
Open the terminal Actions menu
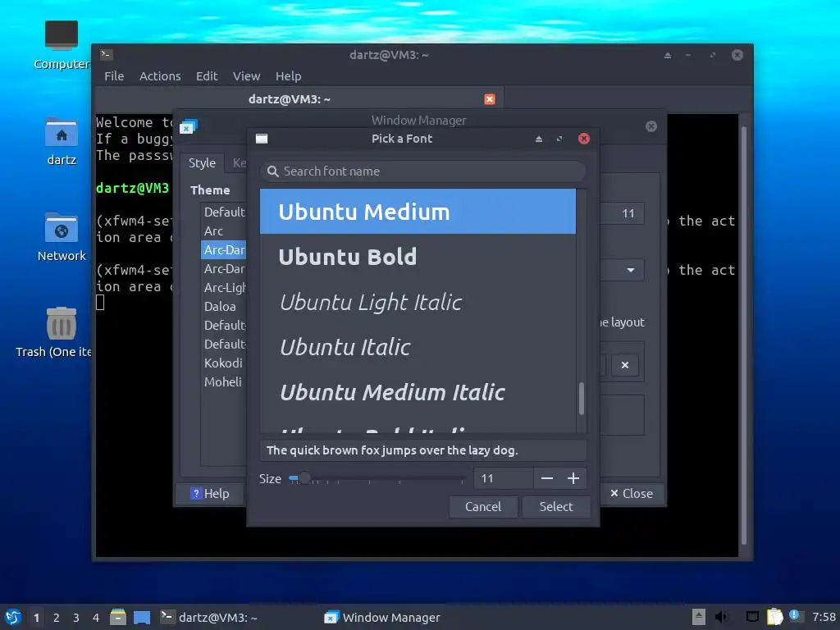click(160, 76)
